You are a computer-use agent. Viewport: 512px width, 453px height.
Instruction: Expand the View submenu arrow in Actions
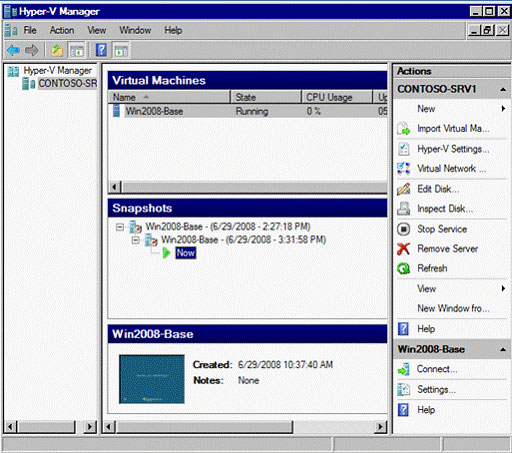tap(503, 288)
